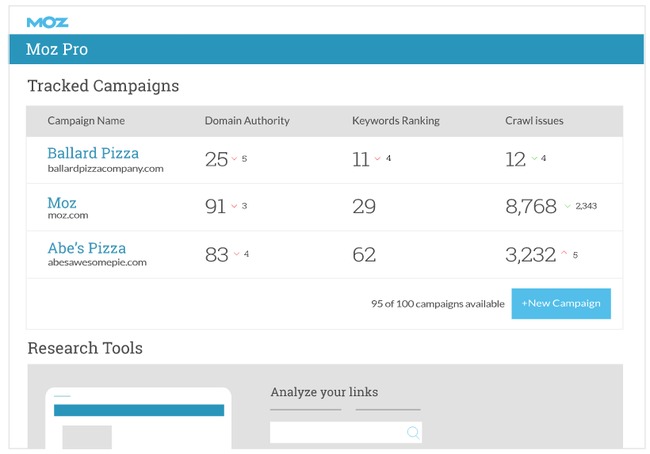Image resolution: width=650 pixels, height=454 pixels.
Task: Click the Research Tools preview thumbnail
Action: [x=139, y=420]
